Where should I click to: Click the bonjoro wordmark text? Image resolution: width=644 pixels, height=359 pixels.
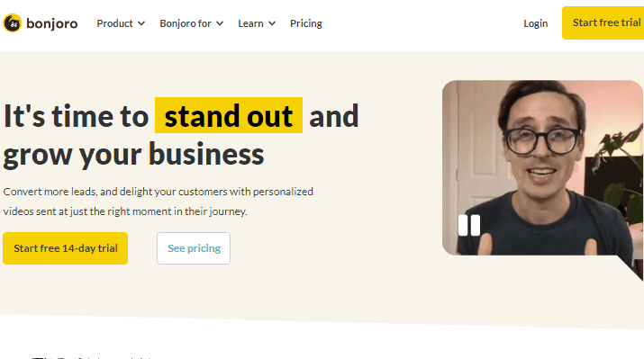[x=51, y=23]
